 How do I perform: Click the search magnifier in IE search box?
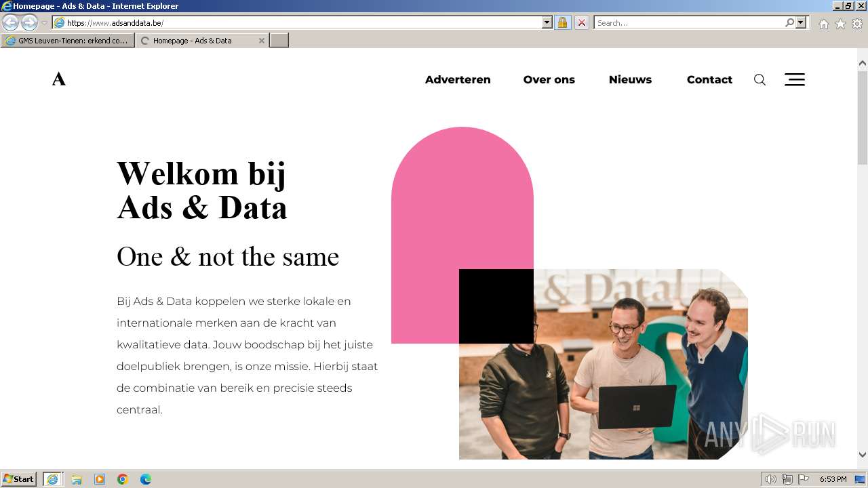(789, 22)
